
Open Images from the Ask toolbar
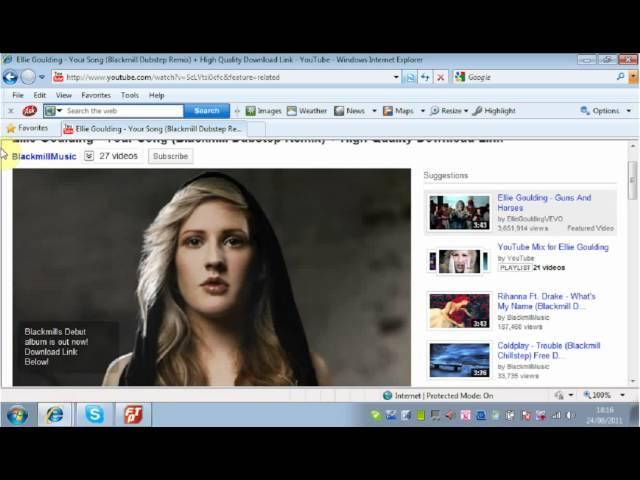click(263, 111)
